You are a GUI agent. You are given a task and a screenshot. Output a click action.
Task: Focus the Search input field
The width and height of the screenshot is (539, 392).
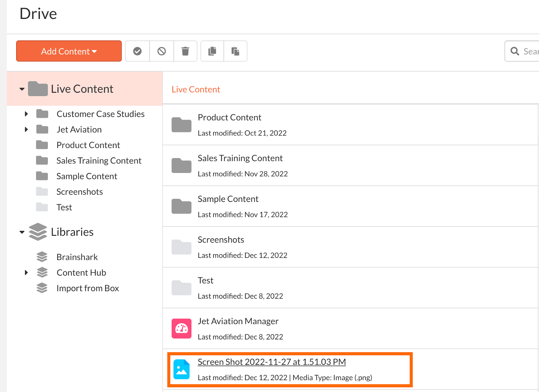click(522, 51)
